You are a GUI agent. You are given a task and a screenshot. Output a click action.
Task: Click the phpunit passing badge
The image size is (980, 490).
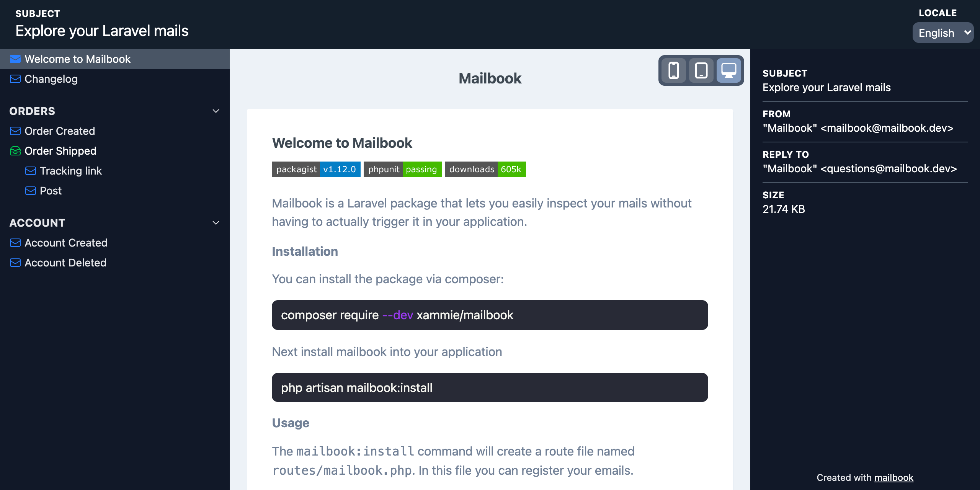403,169
